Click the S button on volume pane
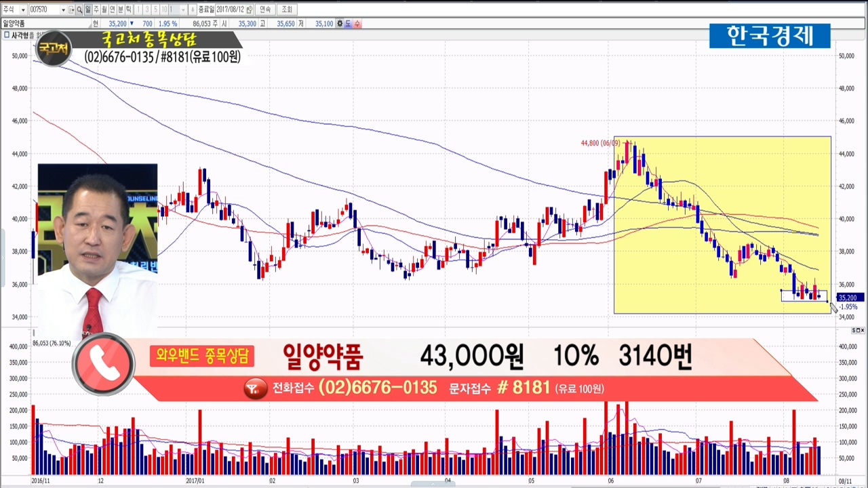This screenshot has width=868, height=488. (x=855, y=330)
